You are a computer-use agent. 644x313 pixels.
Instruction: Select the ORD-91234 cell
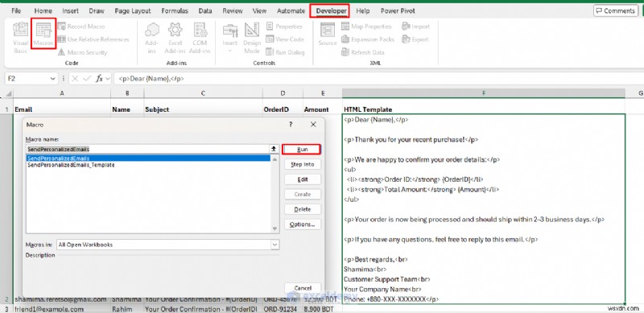(x=283, y=309)
